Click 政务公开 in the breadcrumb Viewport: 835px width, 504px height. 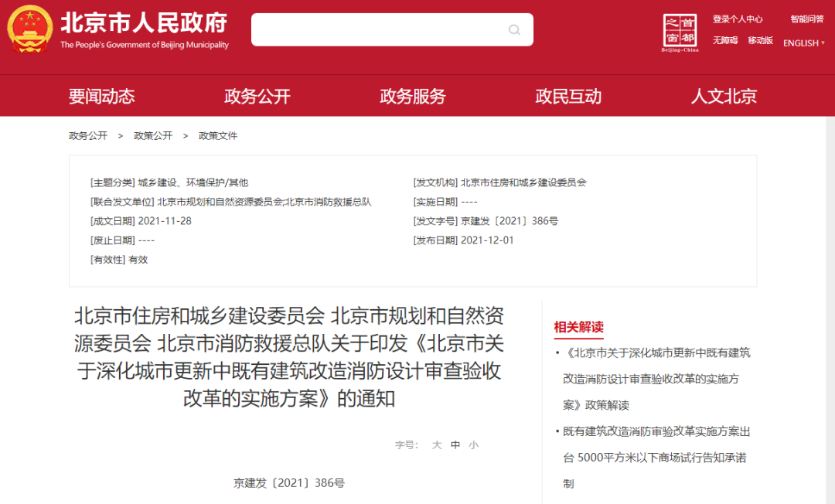pos(88,136)
